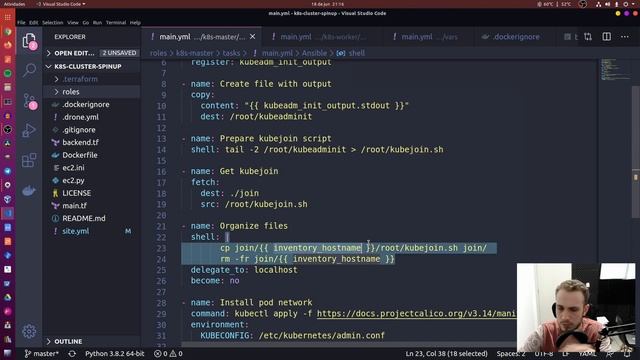Open the Ubuntu Show Applications grid
Screen dimensions: 640x360
(8, 17)
